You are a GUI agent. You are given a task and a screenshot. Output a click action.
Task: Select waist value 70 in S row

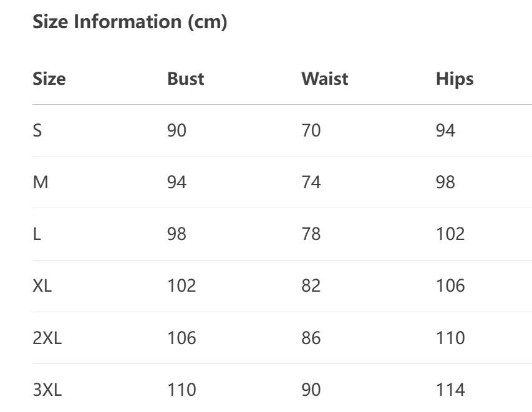(x=311, y=130)
